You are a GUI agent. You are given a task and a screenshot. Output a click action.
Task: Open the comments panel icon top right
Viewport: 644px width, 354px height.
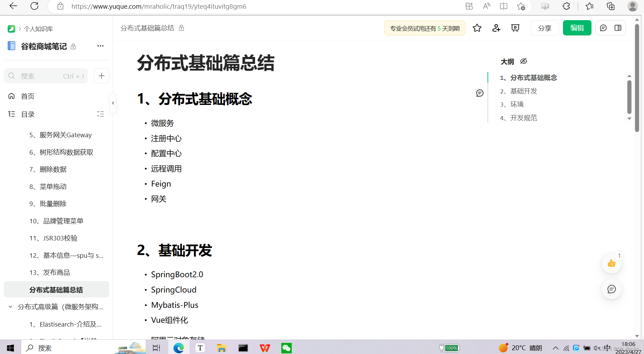pos(603,28)
